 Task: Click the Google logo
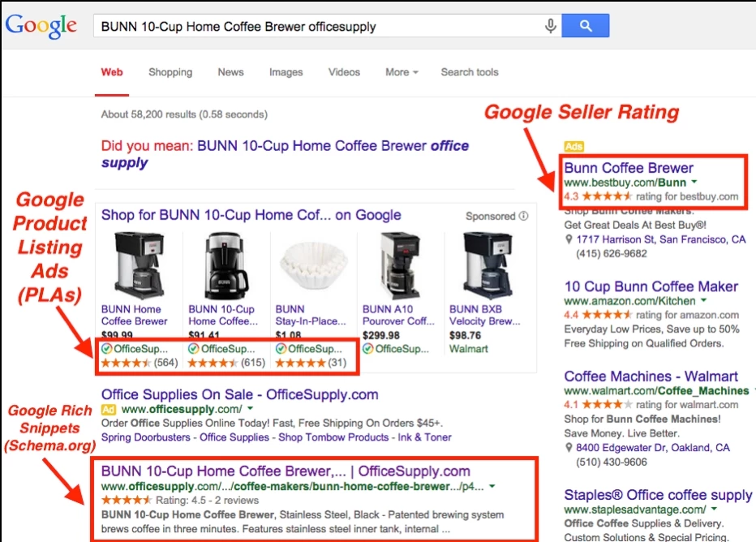pyautogui.click(x=41, y=26)
